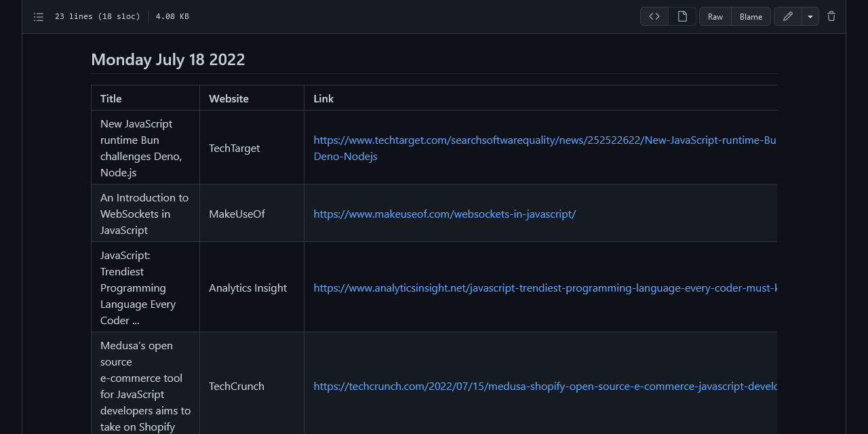Open the TechCrunch Medusa article link
Screen dimensions: 868x434
(542, 386)
